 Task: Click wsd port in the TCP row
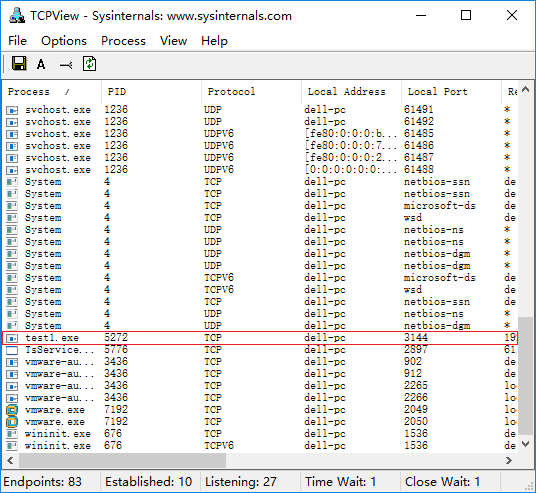[413, 218]
